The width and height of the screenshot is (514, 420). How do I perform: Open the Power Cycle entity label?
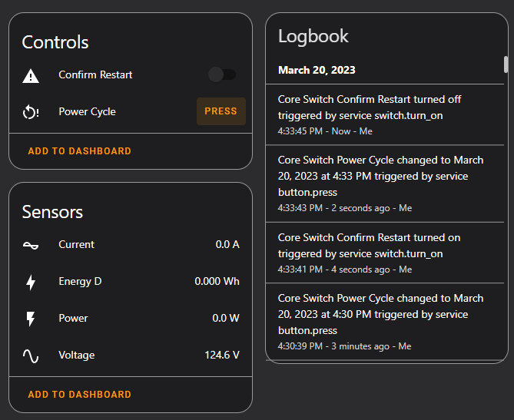click(x=87, y=112)
